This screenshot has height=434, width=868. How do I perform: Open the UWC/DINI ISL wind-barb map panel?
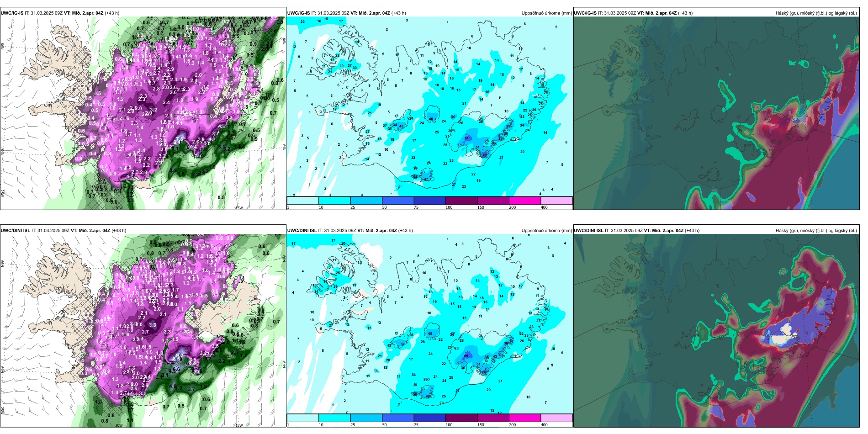(143, 331)
